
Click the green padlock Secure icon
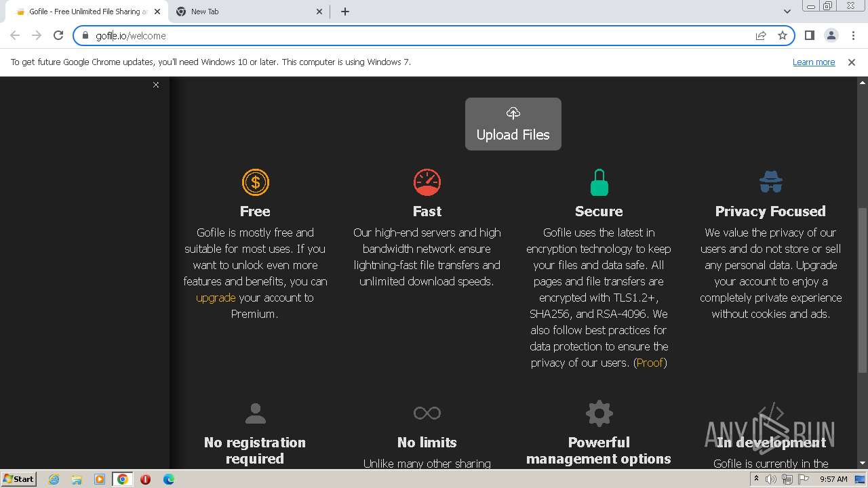pos(599,182)
